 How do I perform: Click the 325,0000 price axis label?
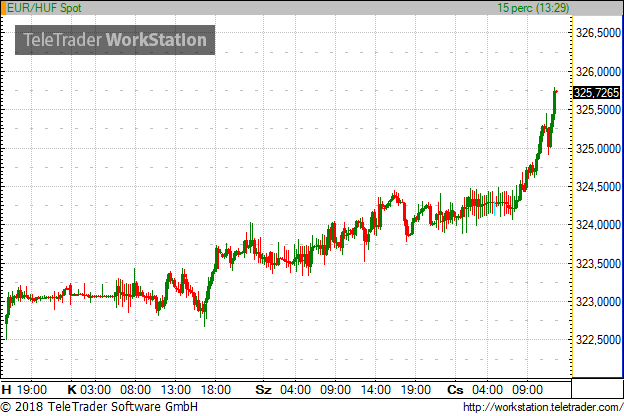point(598,149)
